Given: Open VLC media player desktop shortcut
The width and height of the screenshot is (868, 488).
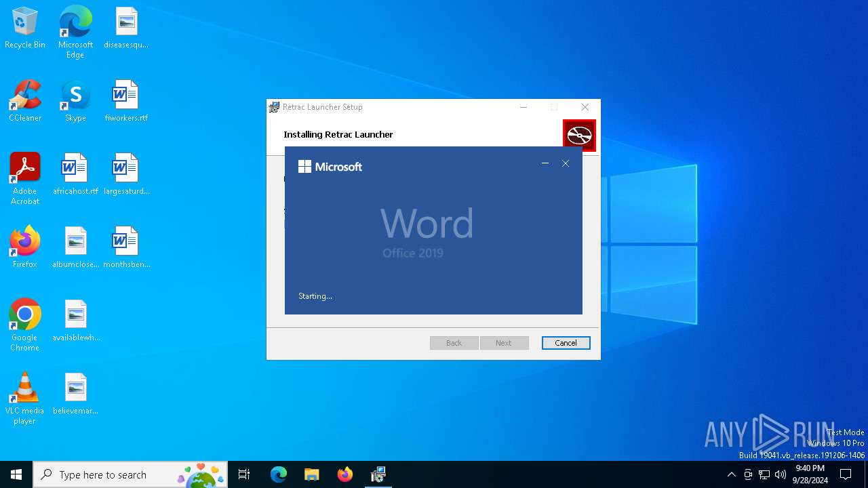Looking at the screenshot, I should click(25, 399).
